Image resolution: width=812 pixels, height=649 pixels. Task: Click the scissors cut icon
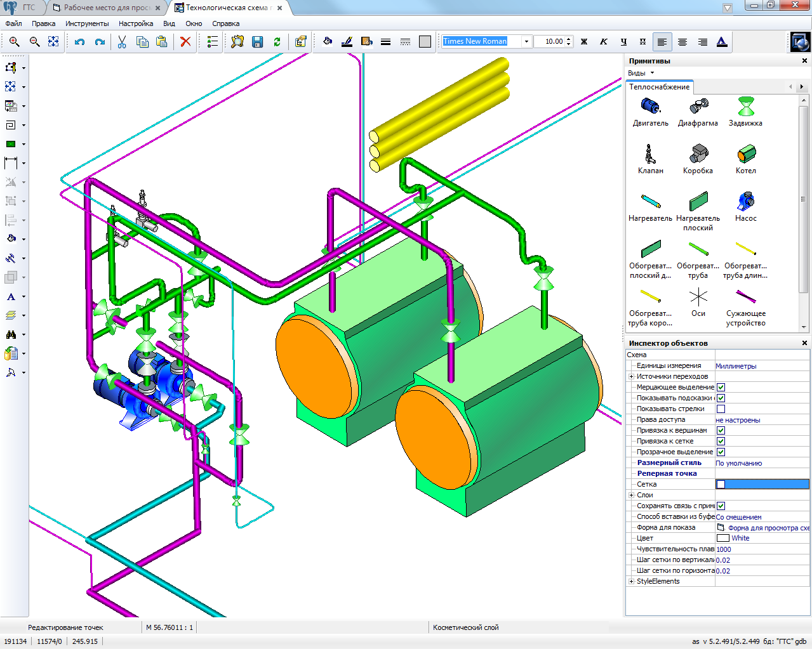(x=122, y=42)
